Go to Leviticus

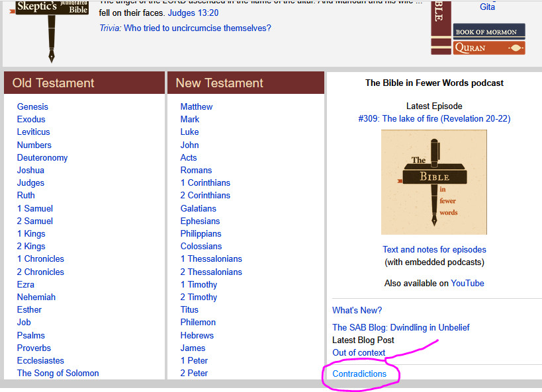click(x=34, y=132)
